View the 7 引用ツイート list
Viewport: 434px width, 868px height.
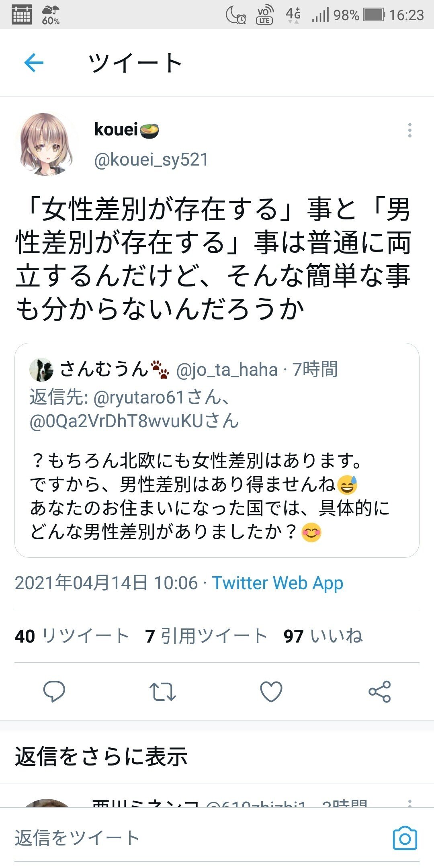207,636
